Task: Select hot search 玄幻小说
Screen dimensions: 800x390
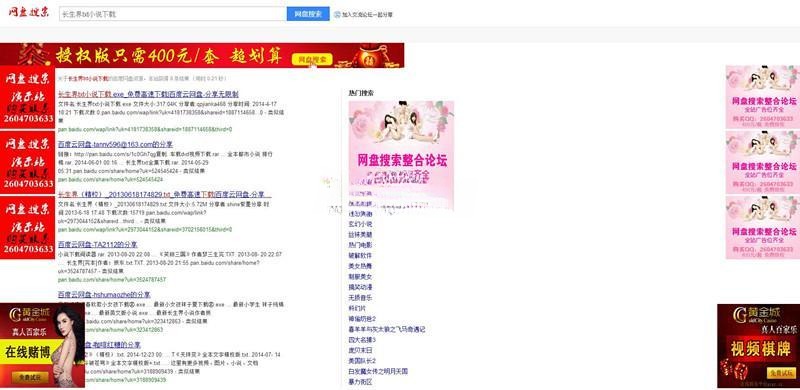Action: (360, 224)
